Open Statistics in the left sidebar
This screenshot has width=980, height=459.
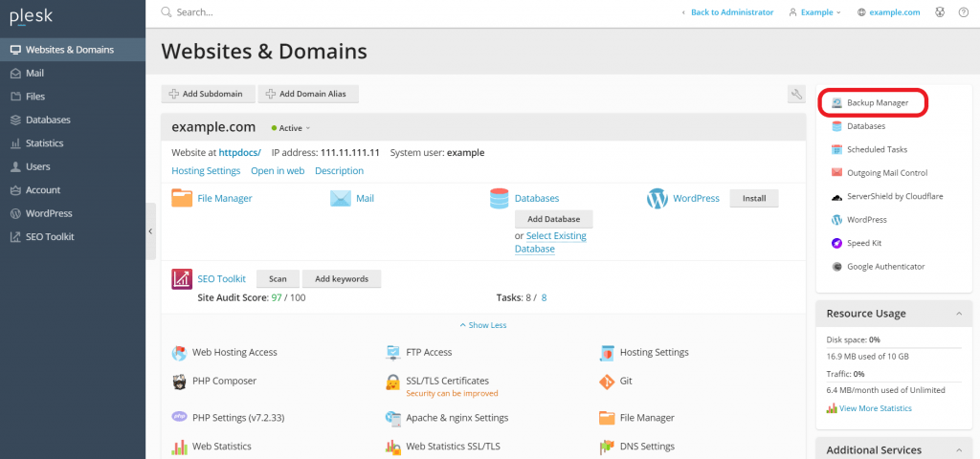click(73, 143)
